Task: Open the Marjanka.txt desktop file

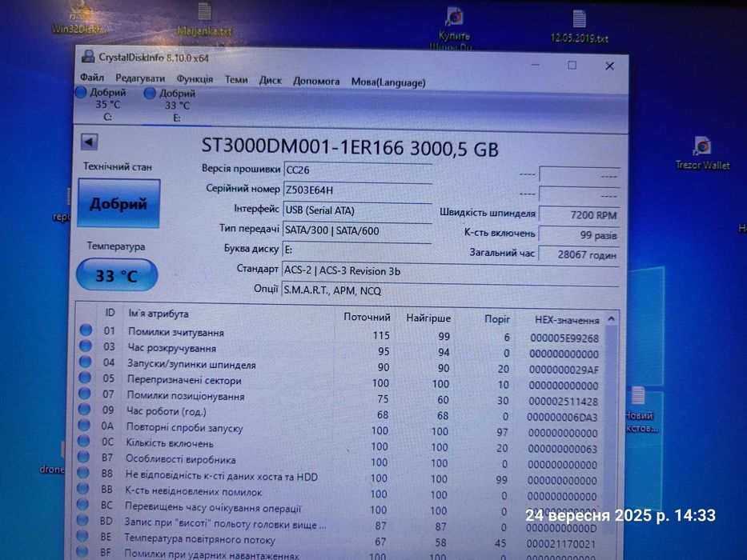Action: point(204,19)
